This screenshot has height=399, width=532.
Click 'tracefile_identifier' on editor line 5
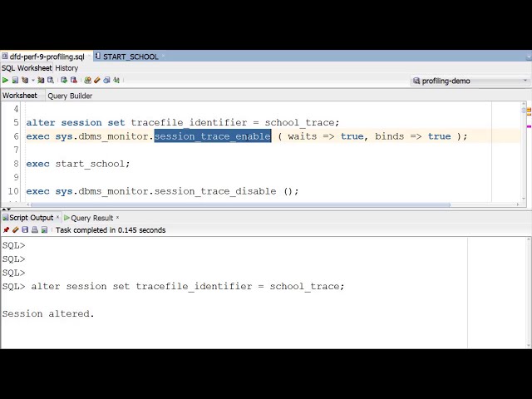(x=189, y=122)
